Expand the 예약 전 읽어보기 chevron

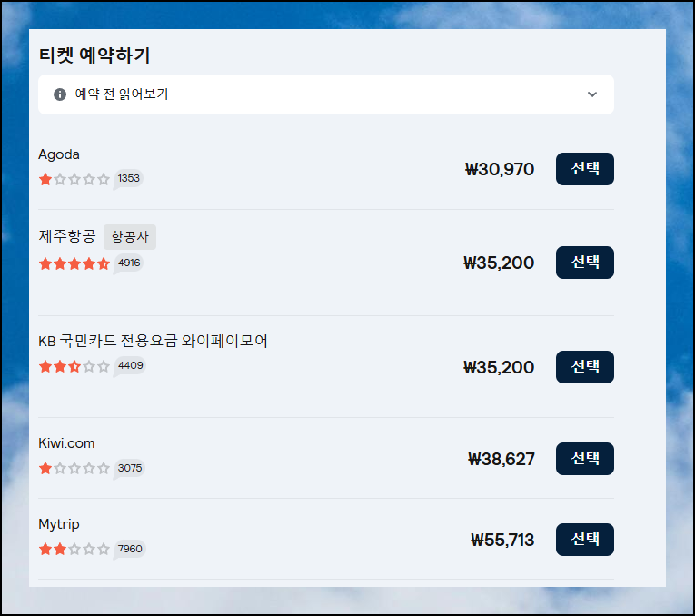(x=591, y=94)
